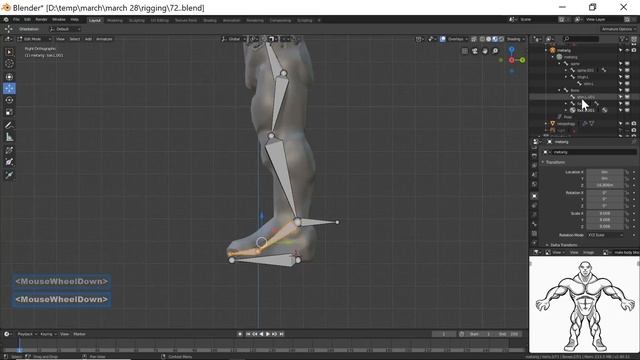Open the Render menu
The height and width of the screenshot is (360, 640).
coord(41,20)
